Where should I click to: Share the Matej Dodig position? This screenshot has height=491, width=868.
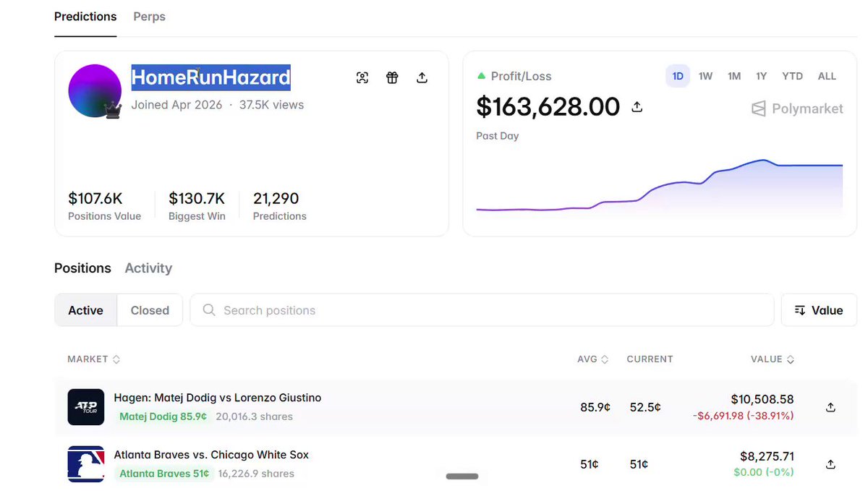tap(830, 407)
